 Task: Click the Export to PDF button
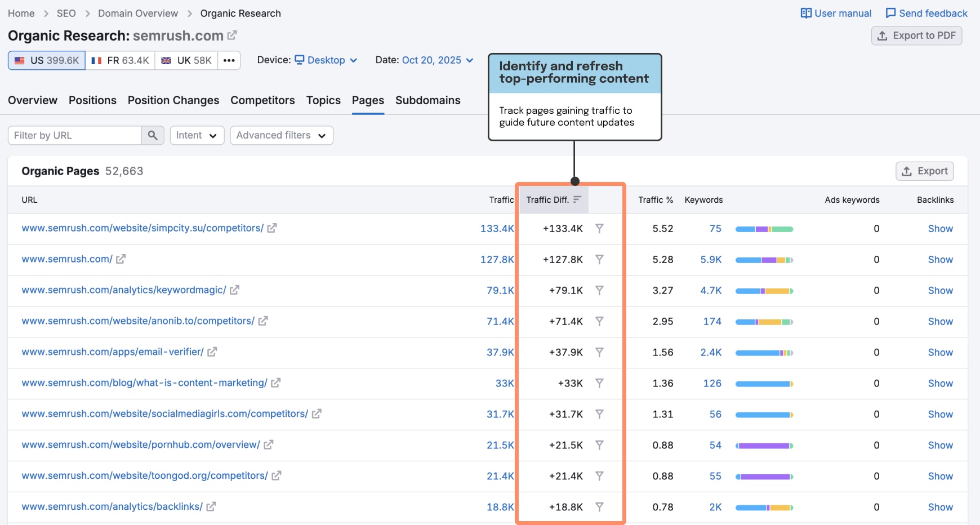[x=916, y=35]
